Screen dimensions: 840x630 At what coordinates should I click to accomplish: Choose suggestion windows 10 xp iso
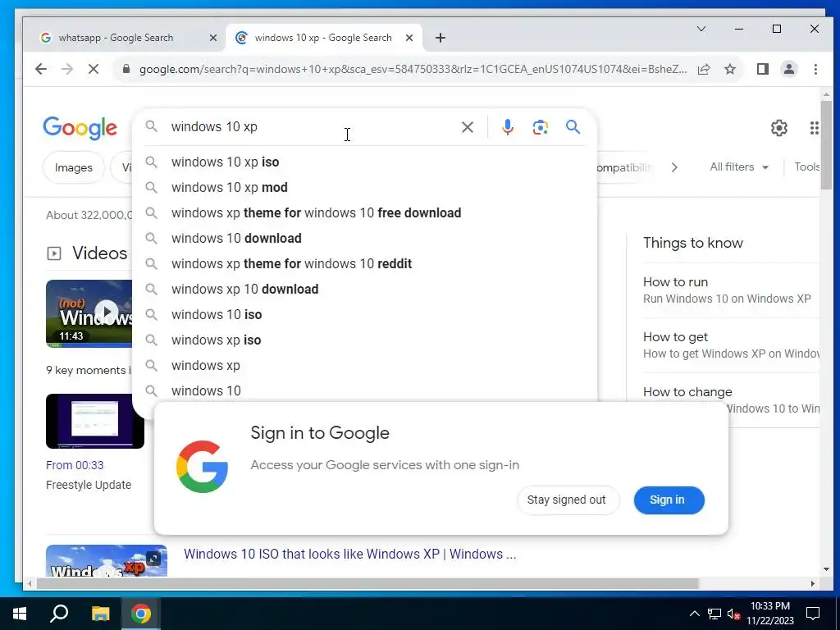364,162
